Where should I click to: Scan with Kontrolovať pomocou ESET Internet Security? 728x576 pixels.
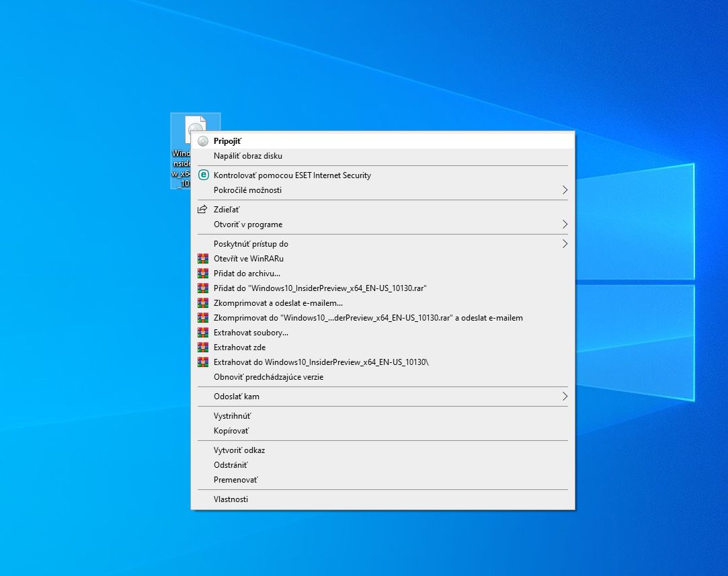coord(382,175)
